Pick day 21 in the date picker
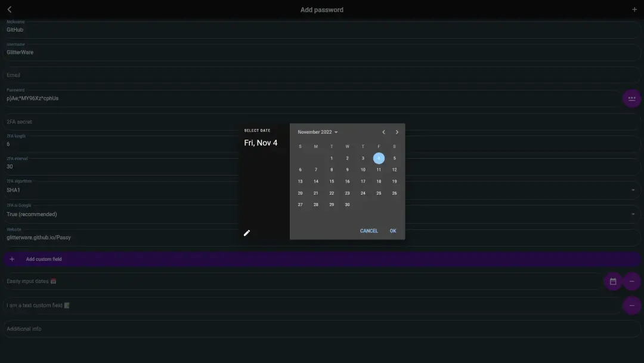644x363 pixels. (316, 193)
